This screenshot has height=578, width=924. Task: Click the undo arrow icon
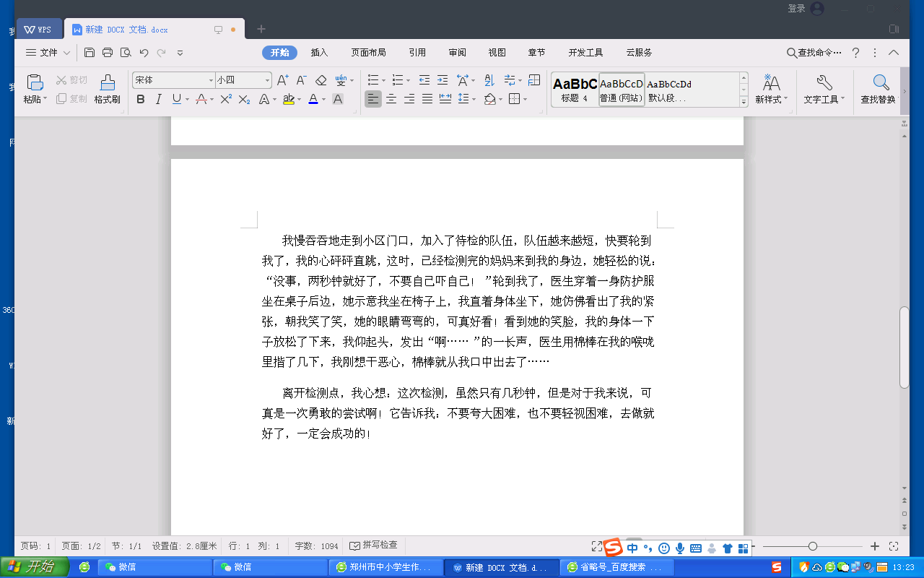[x=144, y=53]
